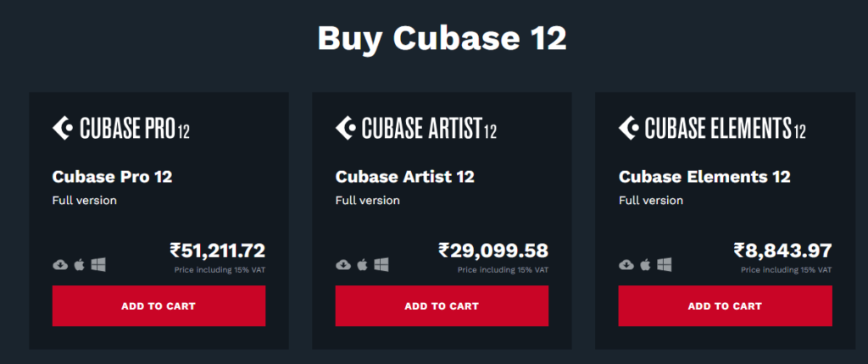The image size is (868, 364).
Task: Click download cloud icon in Cubase Artist card
Action: pos(343,265)
